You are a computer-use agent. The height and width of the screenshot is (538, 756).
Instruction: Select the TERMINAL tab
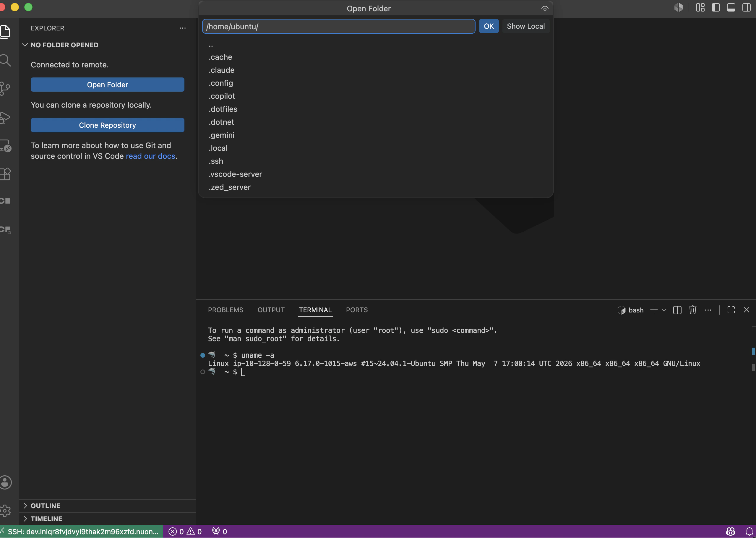pyautogui.click(x=315, y=310)
